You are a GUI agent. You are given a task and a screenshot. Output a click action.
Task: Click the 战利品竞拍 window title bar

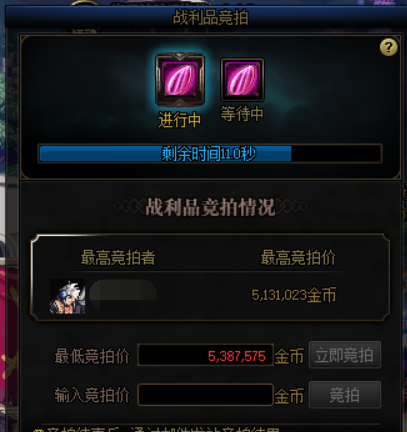click(210, 17)
